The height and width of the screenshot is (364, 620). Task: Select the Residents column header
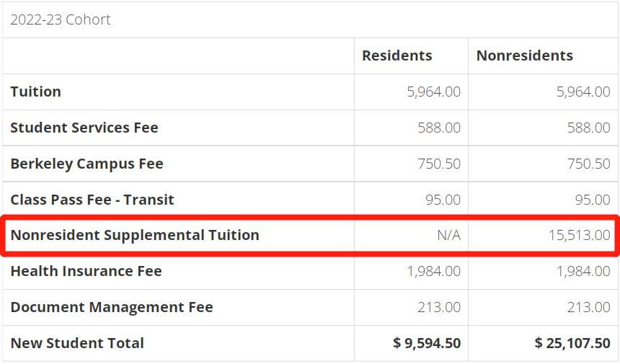(x=397, y=56)
